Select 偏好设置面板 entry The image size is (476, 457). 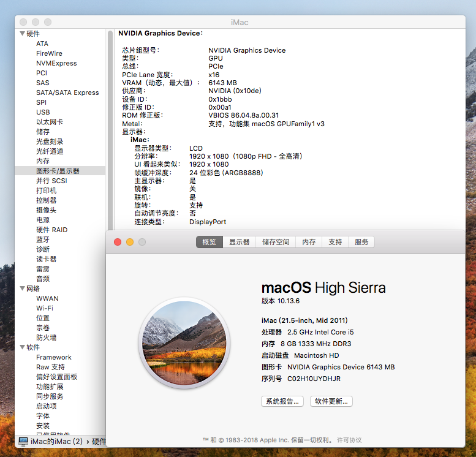pos(56,377)
